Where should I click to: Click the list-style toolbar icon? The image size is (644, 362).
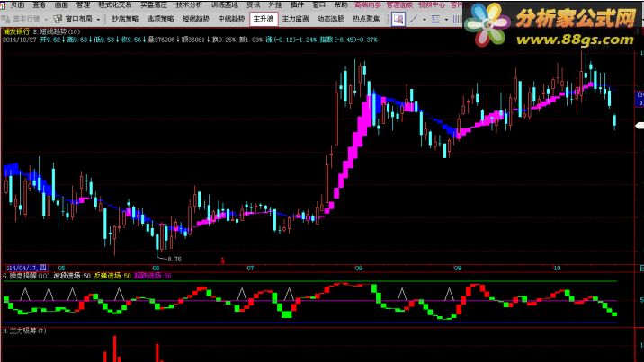[x=435, y=19]
